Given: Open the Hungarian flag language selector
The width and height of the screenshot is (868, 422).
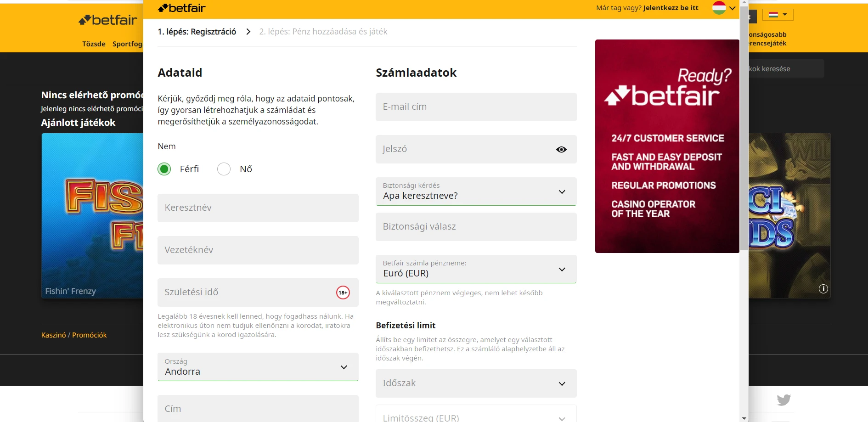Looking at the screenshot, I should click(724, 8).
